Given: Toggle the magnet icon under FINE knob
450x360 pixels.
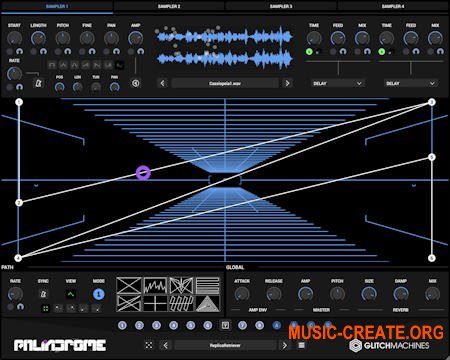Looking at the screenshot, I should [x=92, y=51].
